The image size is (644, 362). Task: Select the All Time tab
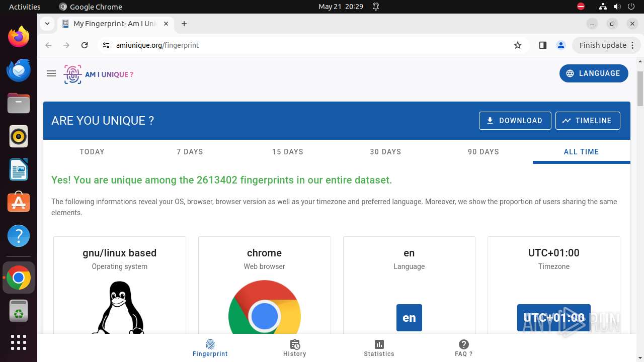[x=581, y=152]
